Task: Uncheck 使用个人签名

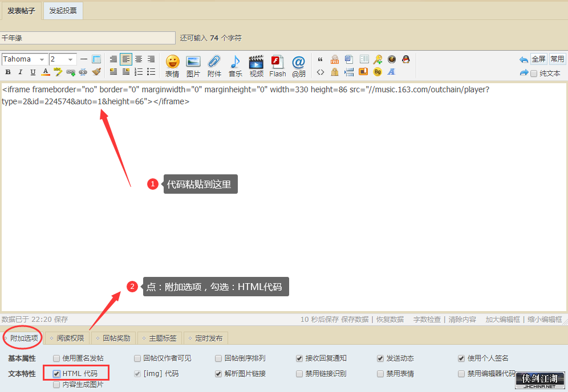Action: [x=461, y=358]
